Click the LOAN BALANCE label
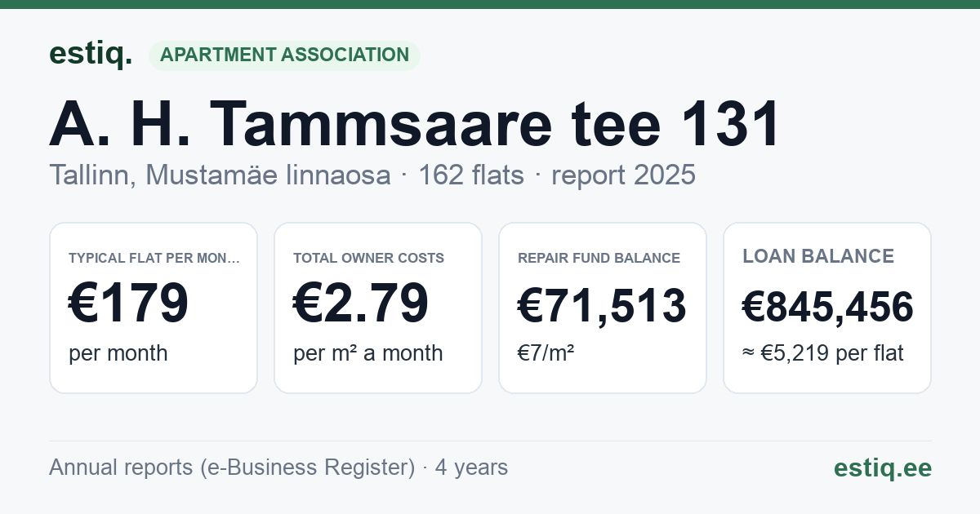The width and height of the screenshot is (980, 514). pos(818,256)
